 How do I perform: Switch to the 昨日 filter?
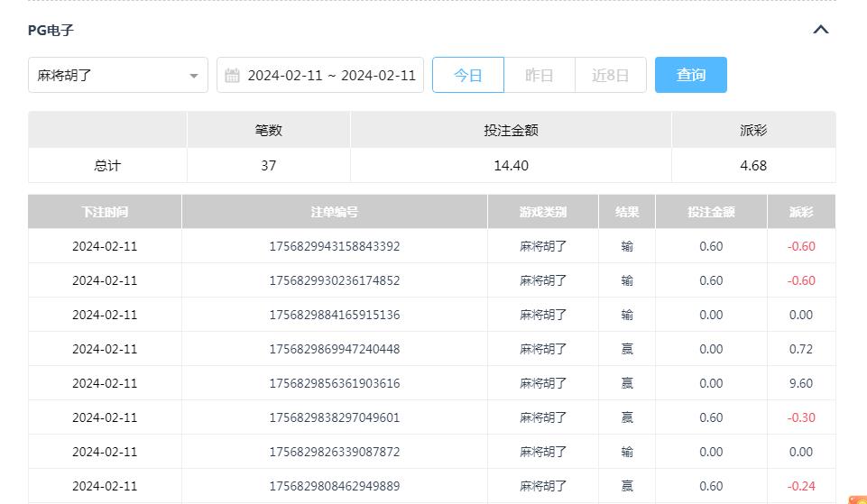(539, 76)
